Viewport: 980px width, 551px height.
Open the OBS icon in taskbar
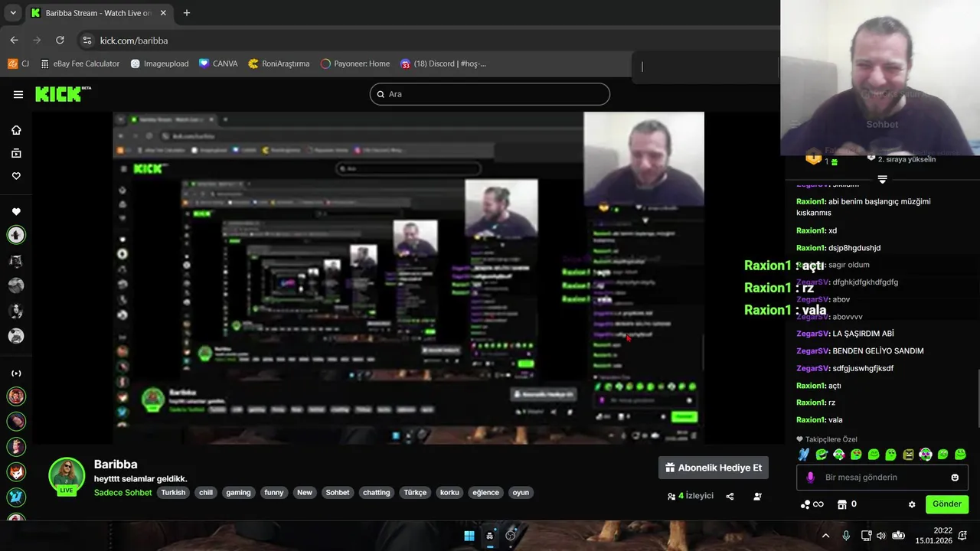tap(511, 536)
